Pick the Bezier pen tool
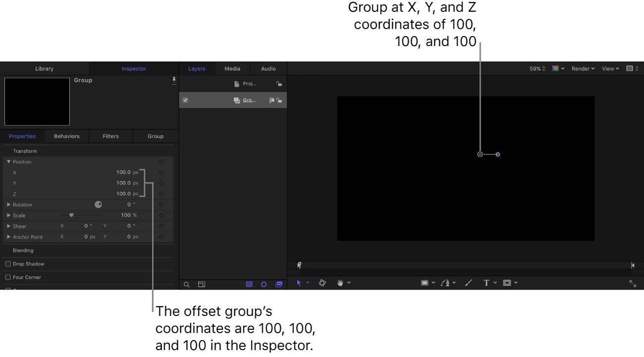Viewport: 644px width, 357px height. [446, 282]
